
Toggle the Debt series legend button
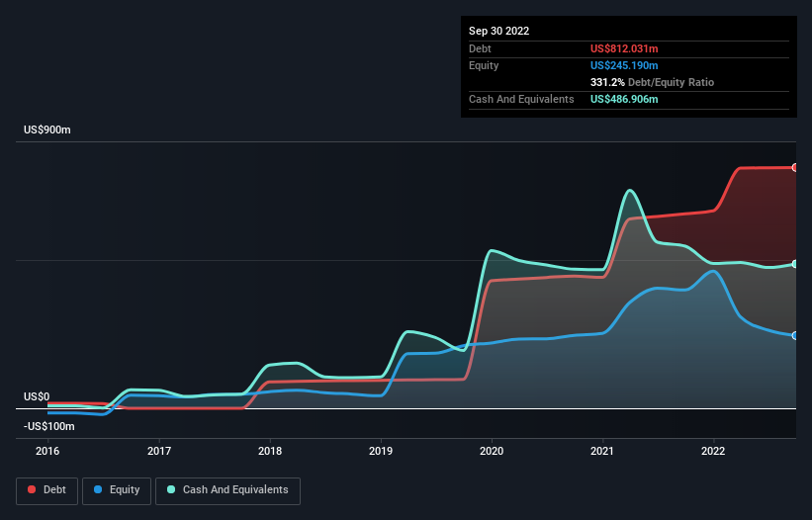[x=46, y=490]
